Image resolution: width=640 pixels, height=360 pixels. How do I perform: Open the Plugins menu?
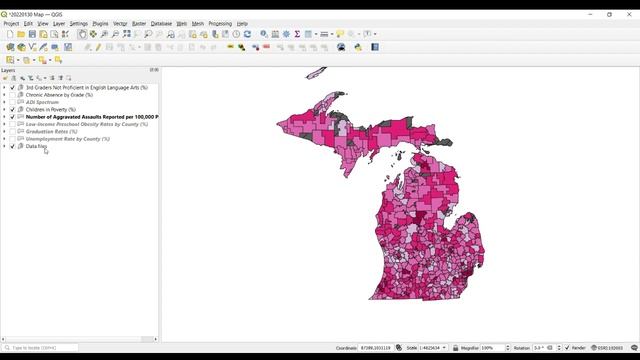(100, 24)
